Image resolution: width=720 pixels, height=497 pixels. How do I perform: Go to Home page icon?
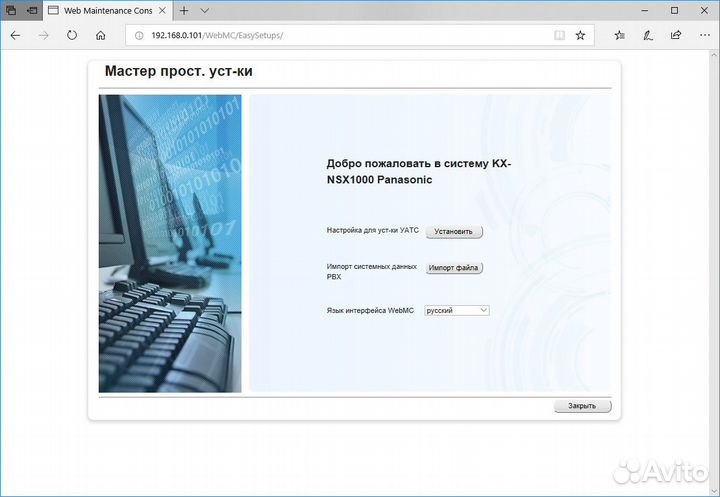101,35
